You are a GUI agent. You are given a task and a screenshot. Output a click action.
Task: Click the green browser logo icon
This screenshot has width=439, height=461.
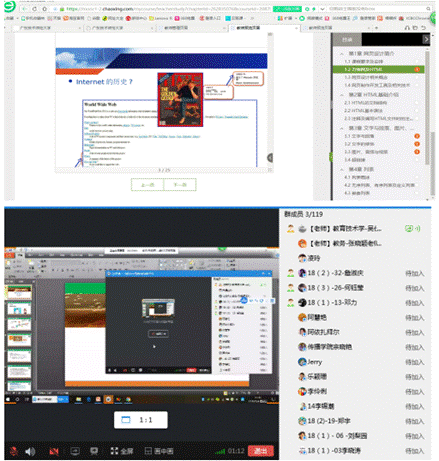[10, 7]
